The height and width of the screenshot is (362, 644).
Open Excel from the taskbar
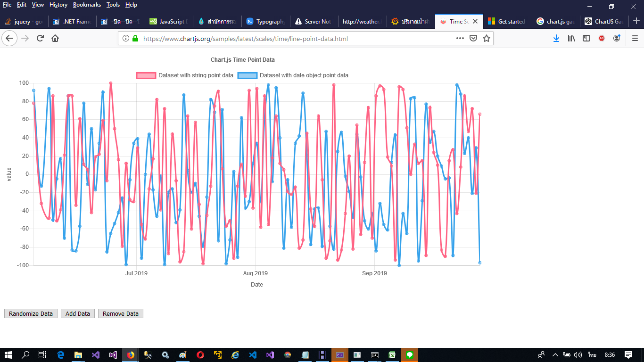point(392,355)
